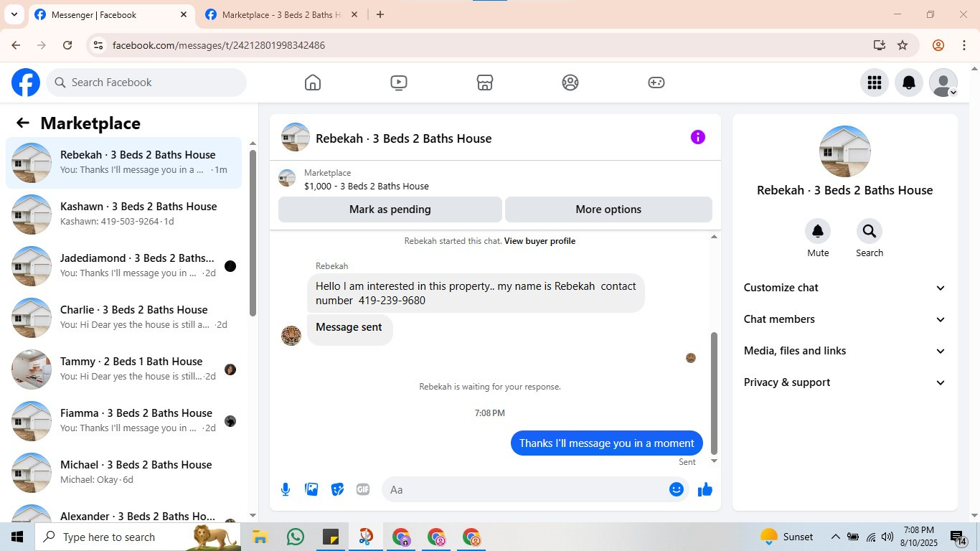Open the Groups icon in top nav
Screen dimensions: 980x551
click(x=570, y=83)
